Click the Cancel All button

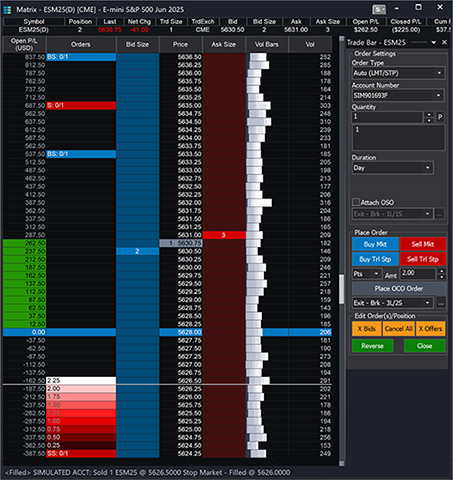[399, 329]
